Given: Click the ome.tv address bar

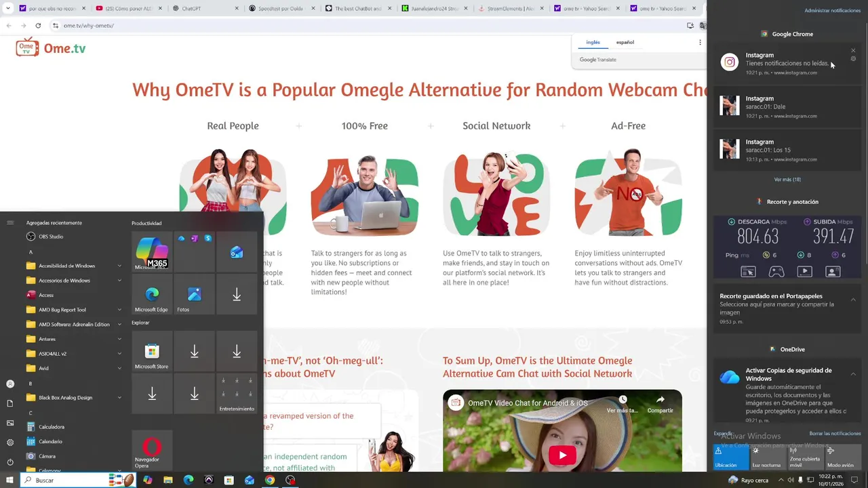Looking at the screenshot, I should 366,25.
